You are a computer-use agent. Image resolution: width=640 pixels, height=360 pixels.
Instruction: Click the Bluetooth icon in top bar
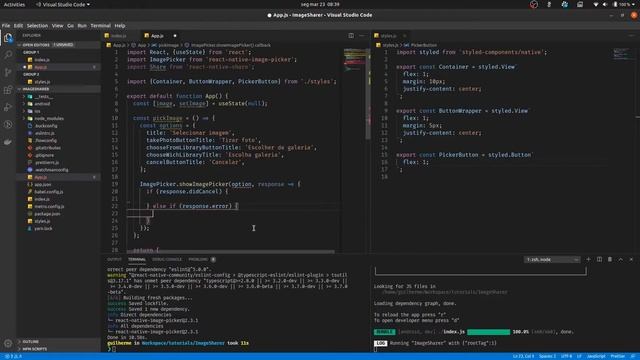[549, 4]
